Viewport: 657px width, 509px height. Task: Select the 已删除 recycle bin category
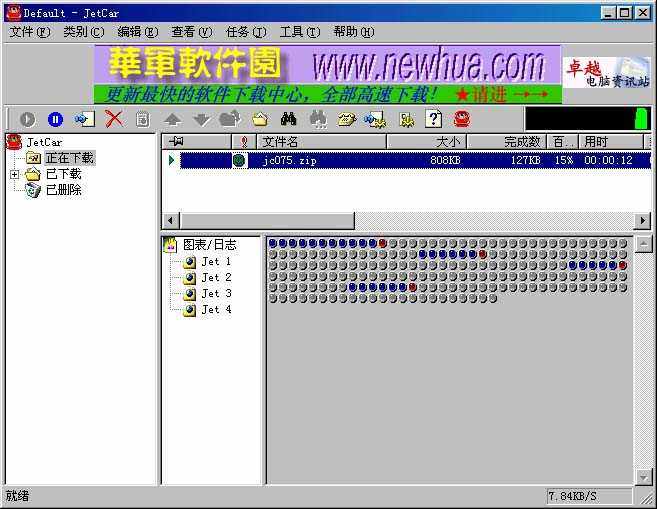pyautogui.click(x=63, y=190)
